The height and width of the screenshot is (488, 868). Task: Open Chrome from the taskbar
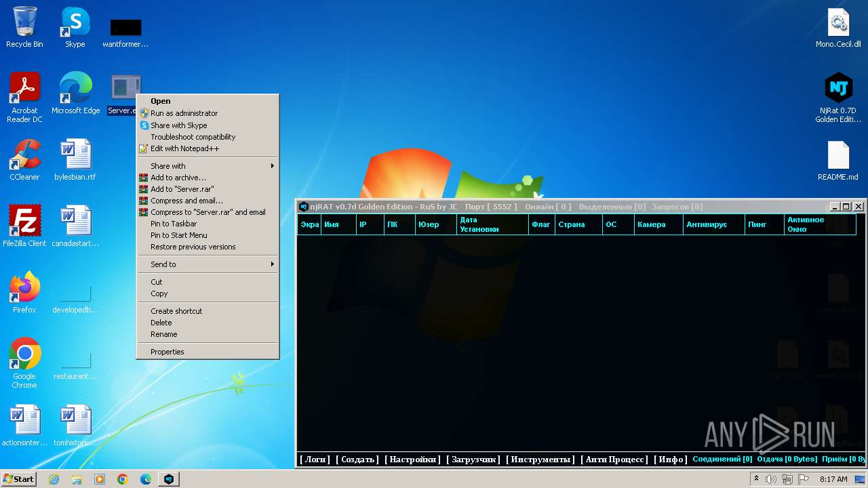pos(123,479)
